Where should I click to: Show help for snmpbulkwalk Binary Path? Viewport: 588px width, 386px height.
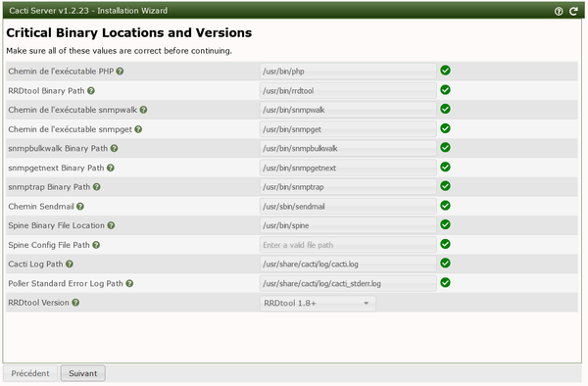[x=114, y=148]
